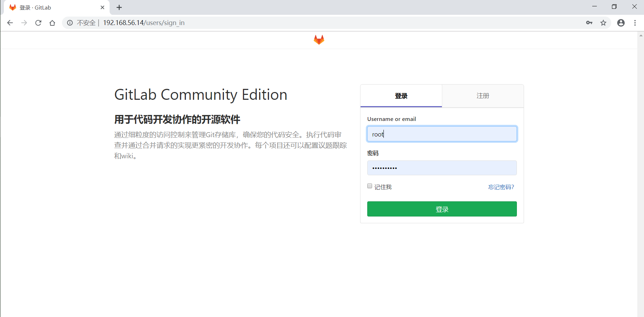This screenshot has height=317, width=644.
Task: Click the browser forward arrow
Action: pyautogui.click(x=24, y=23)
